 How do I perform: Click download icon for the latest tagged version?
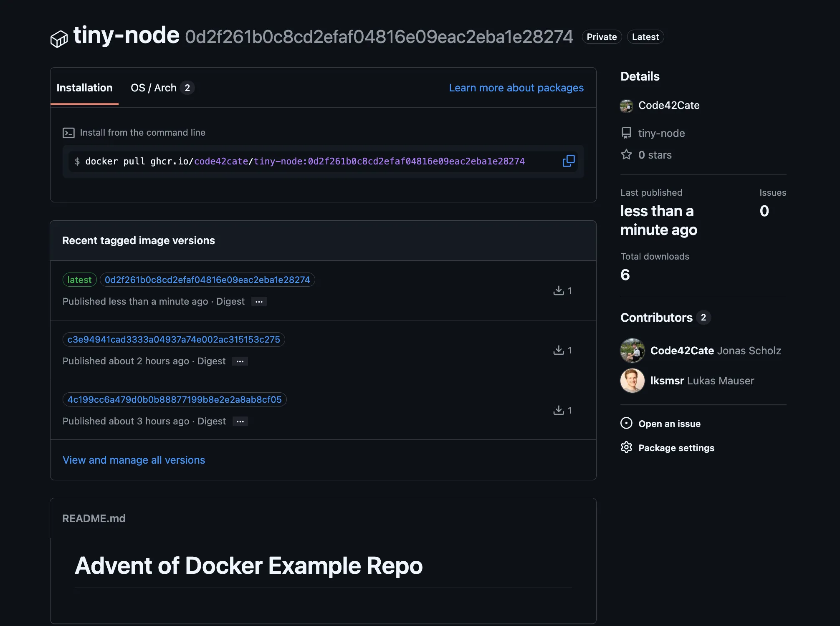coord(559,290)
